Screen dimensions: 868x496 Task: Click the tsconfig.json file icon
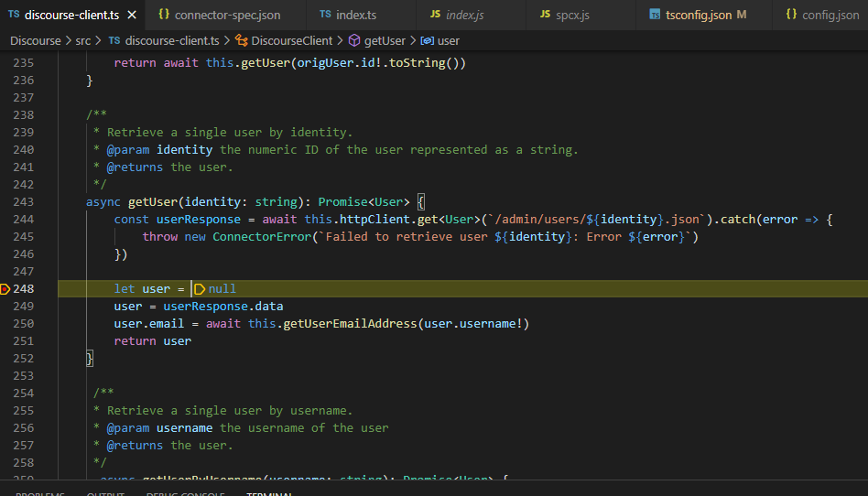[655, 15]
